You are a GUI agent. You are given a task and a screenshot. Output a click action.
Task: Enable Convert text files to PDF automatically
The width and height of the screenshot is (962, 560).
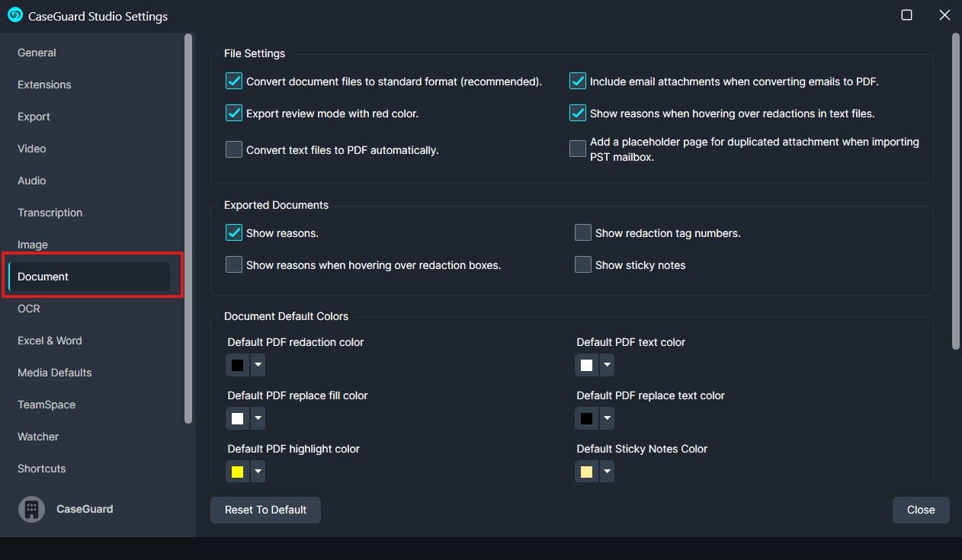tap(234, 150)
